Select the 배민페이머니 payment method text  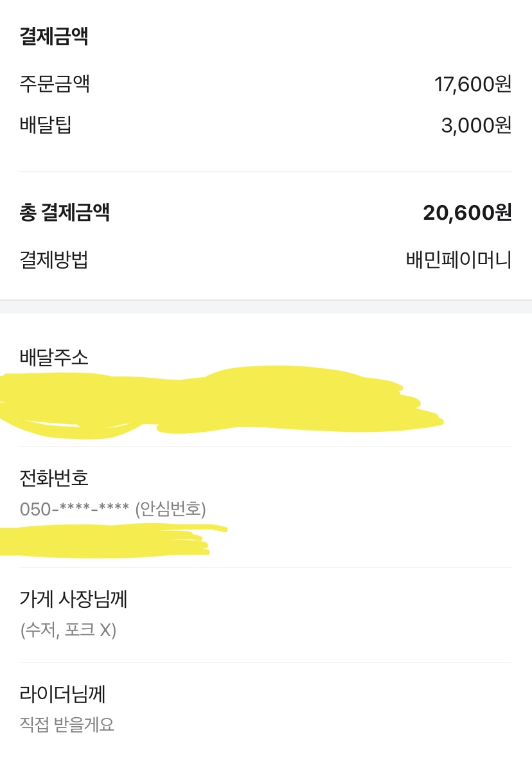(x=459, y=260)
